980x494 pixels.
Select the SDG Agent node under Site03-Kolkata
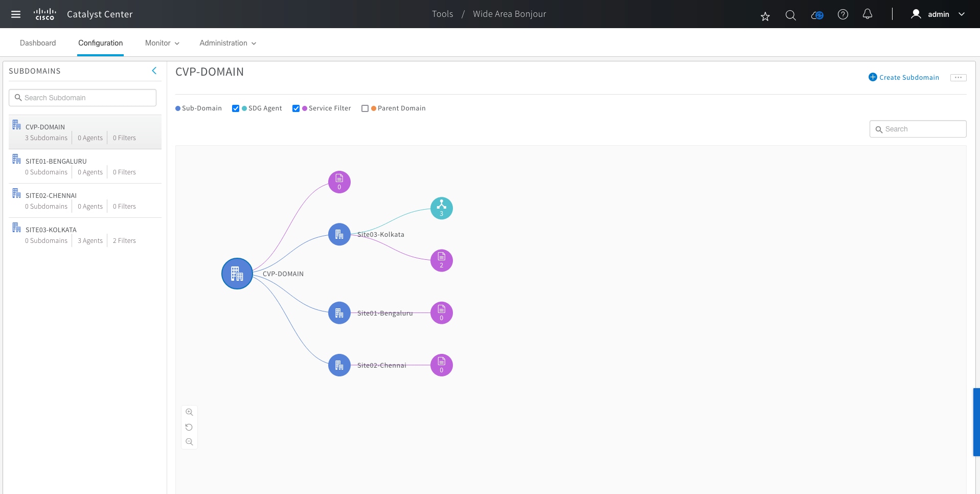click(x=441, y=208)
